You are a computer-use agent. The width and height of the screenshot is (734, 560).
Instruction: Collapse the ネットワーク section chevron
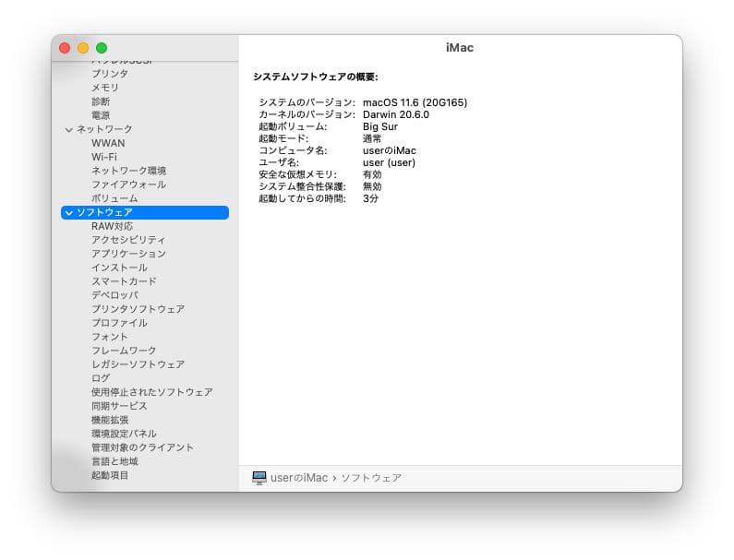69,129
